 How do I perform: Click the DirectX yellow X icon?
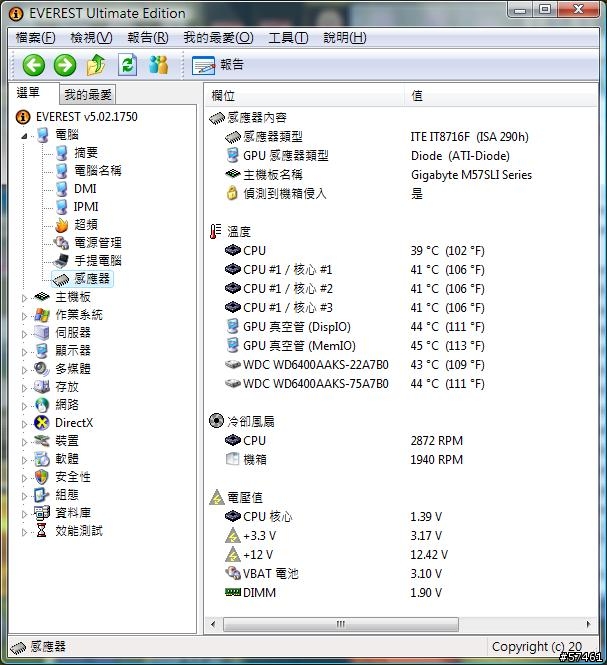point(42,423)
